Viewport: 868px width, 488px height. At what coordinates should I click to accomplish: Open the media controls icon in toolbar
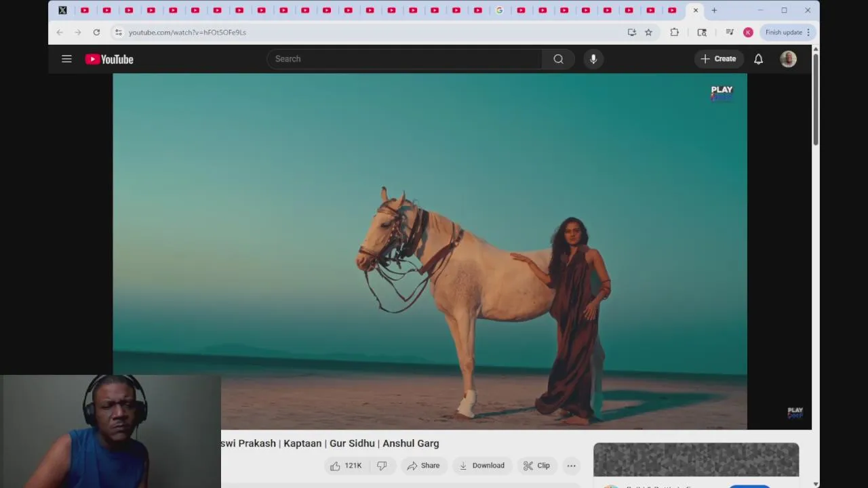pyautogui.click(x=730, y=32)
